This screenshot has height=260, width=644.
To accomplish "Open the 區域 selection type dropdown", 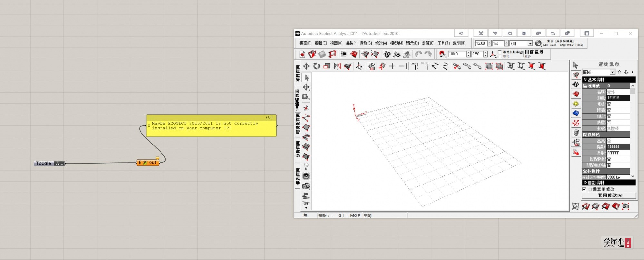I will click(612, 72).
